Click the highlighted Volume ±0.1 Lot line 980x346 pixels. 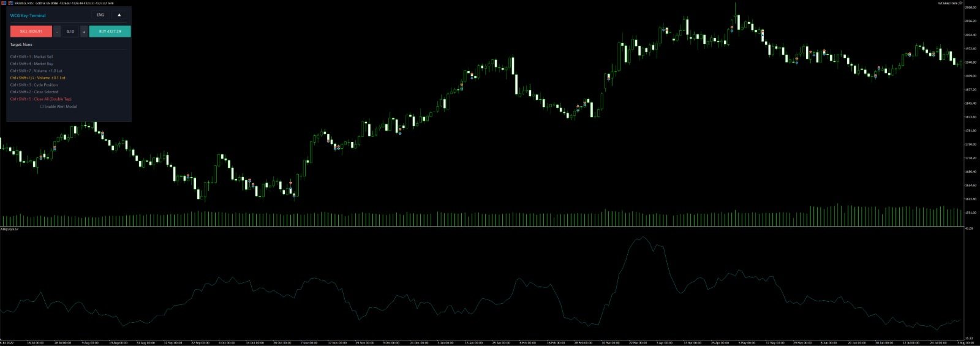coord(37,78)
